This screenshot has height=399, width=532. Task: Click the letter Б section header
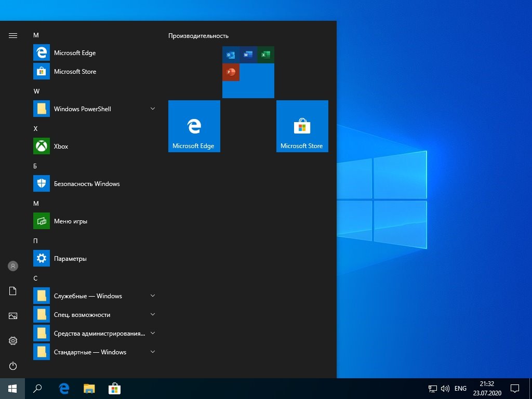click(35, 166)
